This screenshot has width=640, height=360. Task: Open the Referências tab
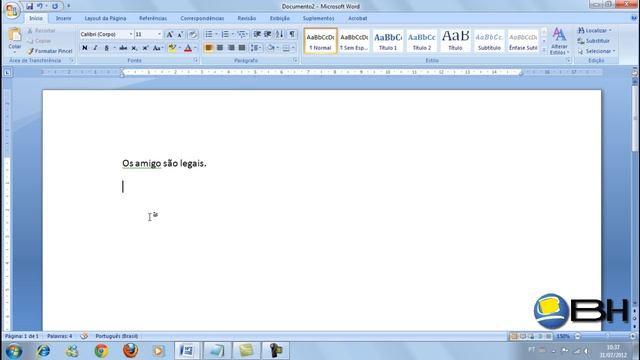pos(153,18)
